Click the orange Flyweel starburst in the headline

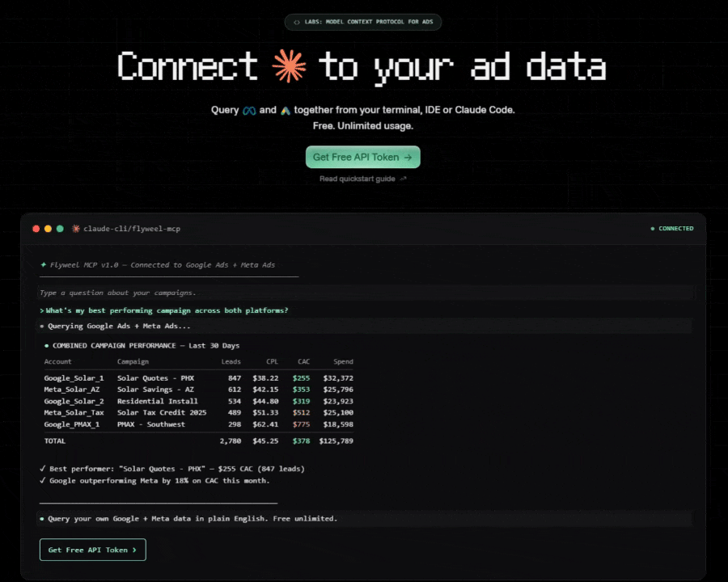tap(291, 67)
